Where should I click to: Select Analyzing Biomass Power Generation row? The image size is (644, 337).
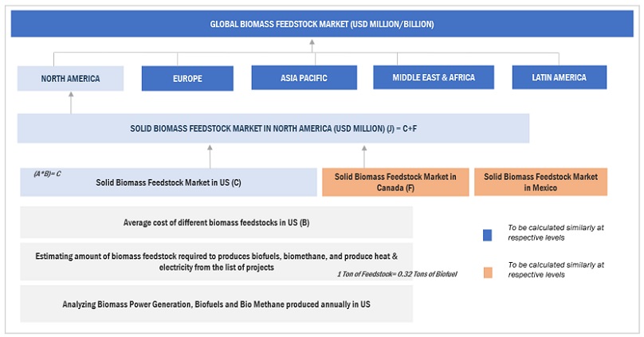(x=216, y=304)
